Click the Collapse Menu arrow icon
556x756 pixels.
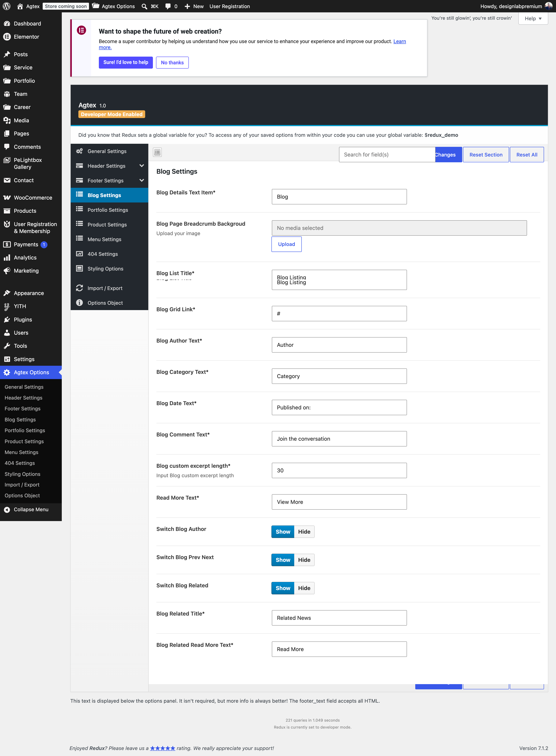pyautogui.click(x=7, y=509)
